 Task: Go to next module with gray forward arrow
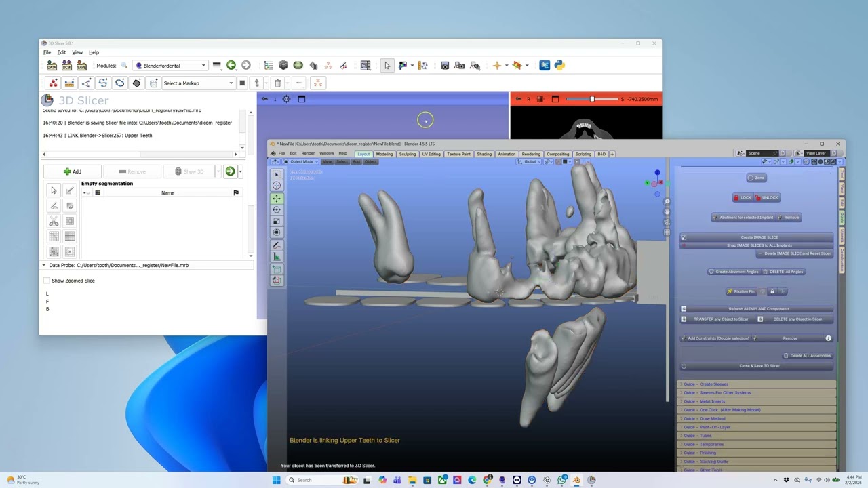pos(246,65)
